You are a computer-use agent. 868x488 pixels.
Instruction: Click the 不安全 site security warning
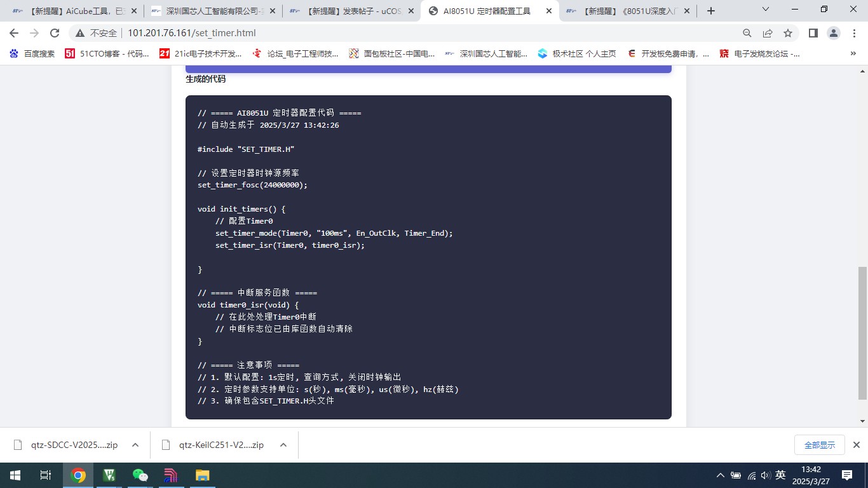97,33
